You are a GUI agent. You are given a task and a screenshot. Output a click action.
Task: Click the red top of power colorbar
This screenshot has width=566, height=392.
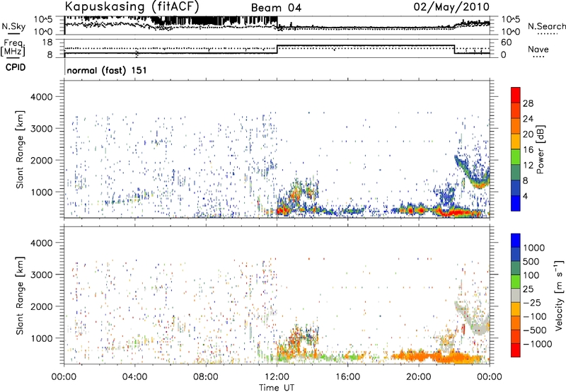click(516, 95)
